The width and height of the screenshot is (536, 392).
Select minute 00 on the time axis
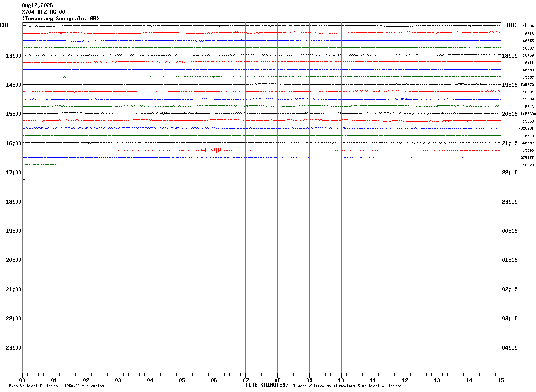click(x=22, y=380)
